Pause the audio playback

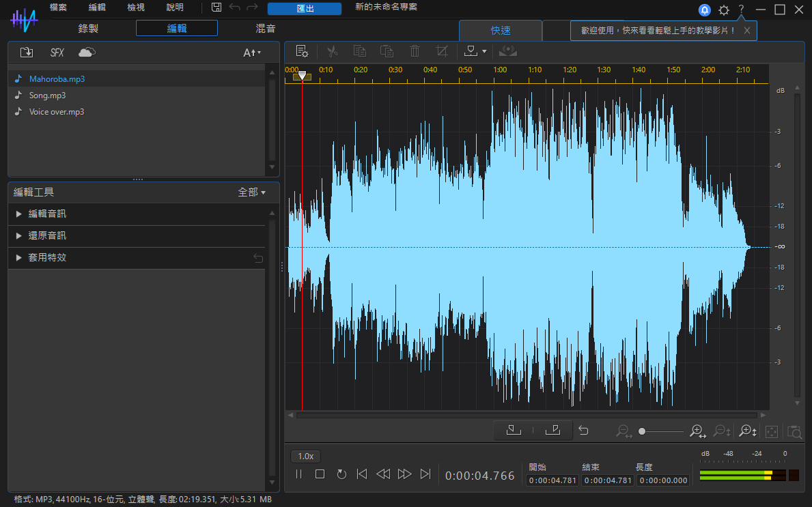coord(299,474)
